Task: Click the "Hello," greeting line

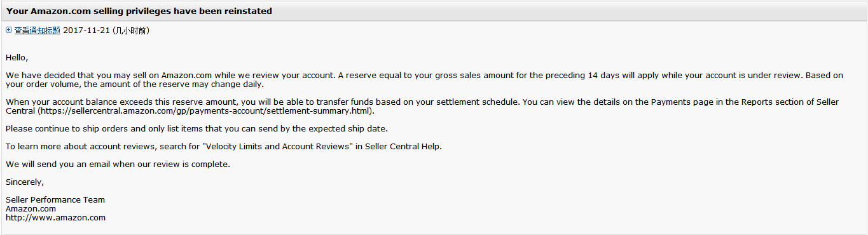Action: click(x=17, y=58)
